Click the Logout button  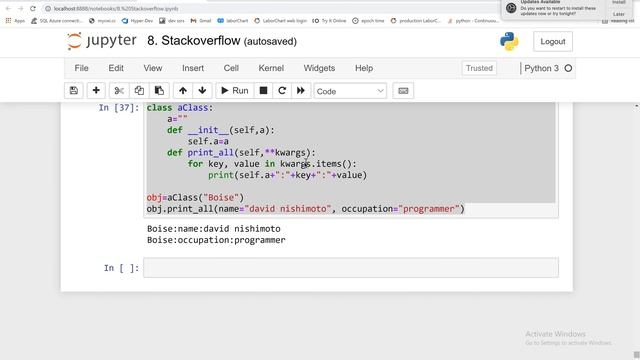click(553, 42)
